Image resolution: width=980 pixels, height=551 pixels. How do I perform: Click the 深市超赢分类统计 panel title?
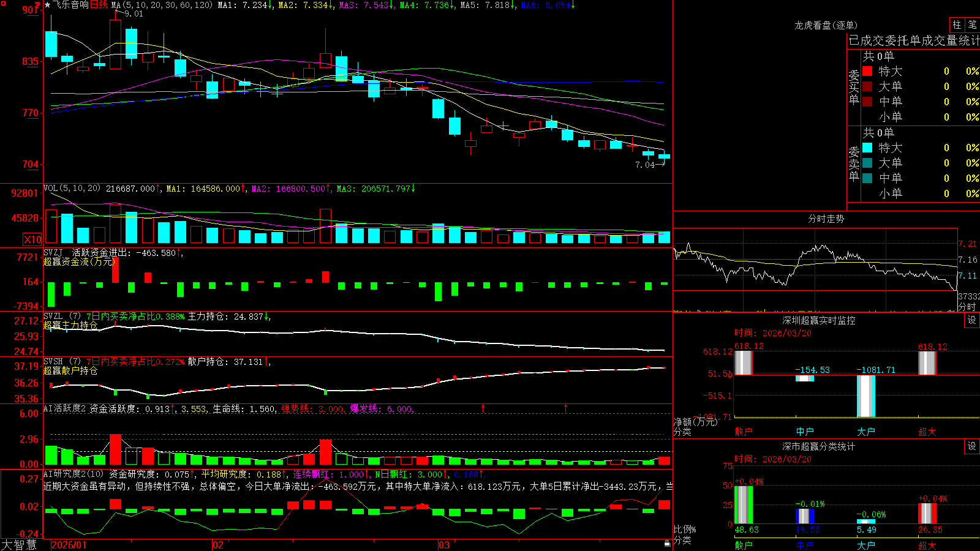tap(818, 446)
